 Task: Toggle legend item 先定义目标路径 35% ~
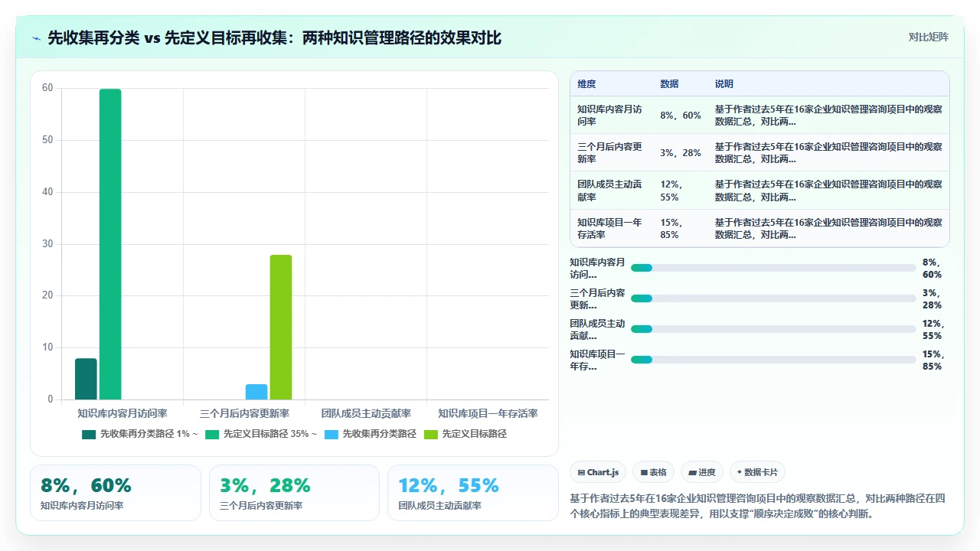tap(263, 434)
